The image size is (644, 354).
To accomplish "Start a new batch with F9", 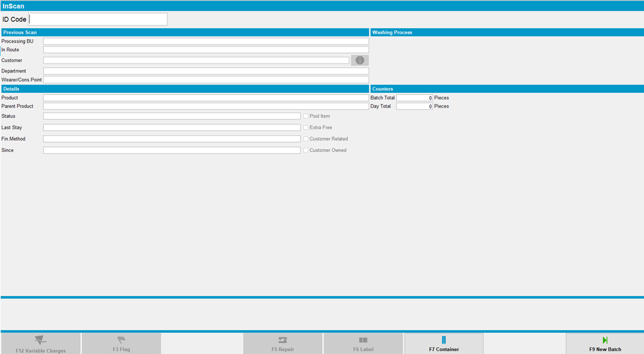I will [x=604, y=344].
